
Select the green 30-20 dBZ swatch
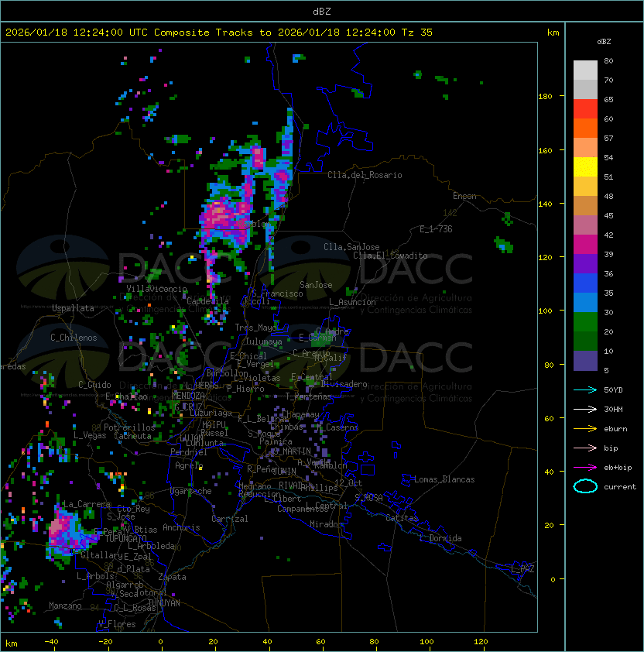[x=585, y=322]
